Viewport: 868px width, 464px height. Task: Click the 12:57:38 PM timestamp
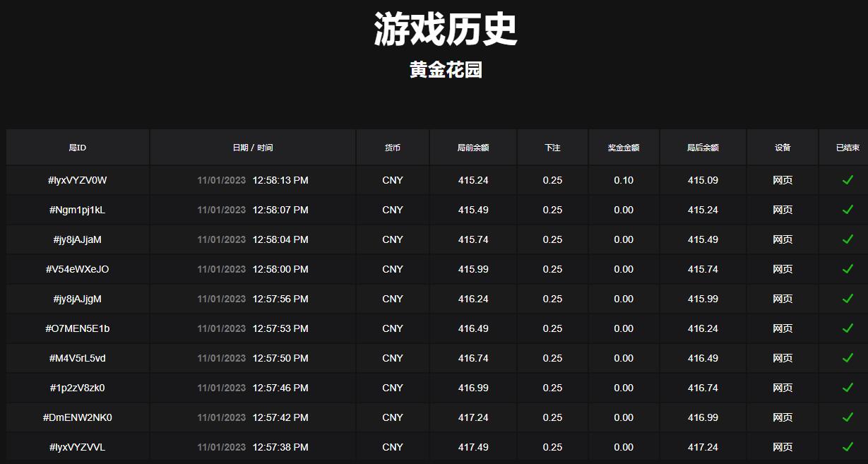point(280,447)
